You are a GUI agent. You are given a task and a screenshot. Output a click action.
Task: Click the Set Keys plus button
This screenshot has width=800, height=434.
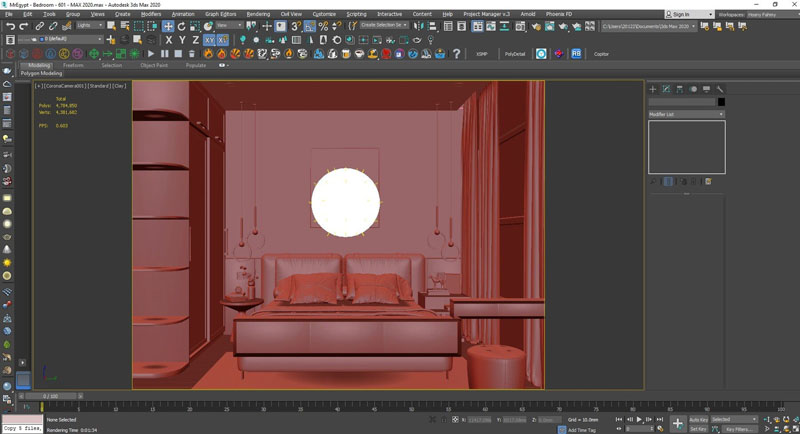(x=677, y=424)
